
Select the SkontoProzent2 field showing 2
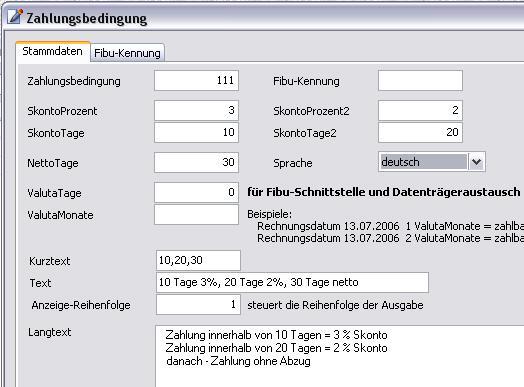[x=420, y=111]
